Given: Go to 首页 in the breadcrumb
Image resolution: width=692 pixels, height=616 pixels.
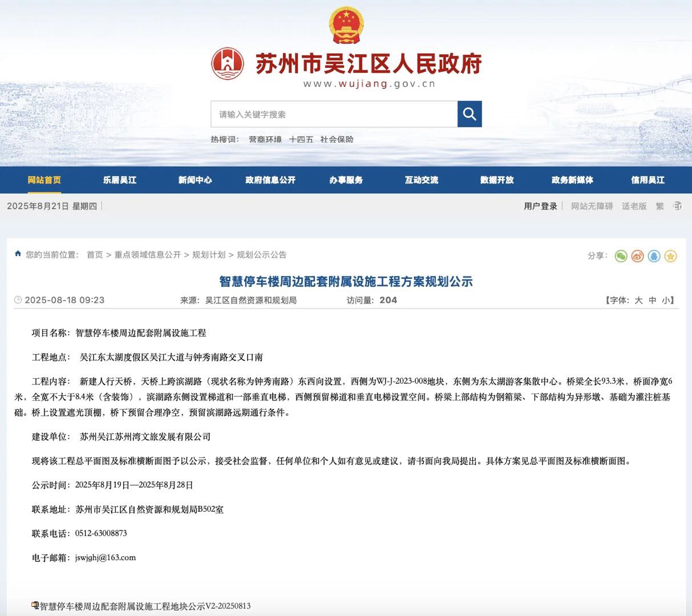Looking at the screenshot, I should coord(95,254).
